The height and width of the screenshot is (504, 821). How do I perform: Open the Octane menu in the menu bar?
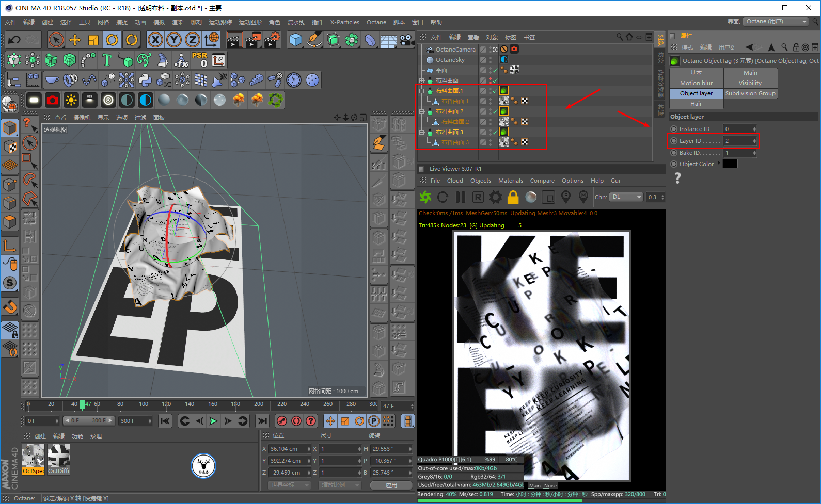pos(376,22)
